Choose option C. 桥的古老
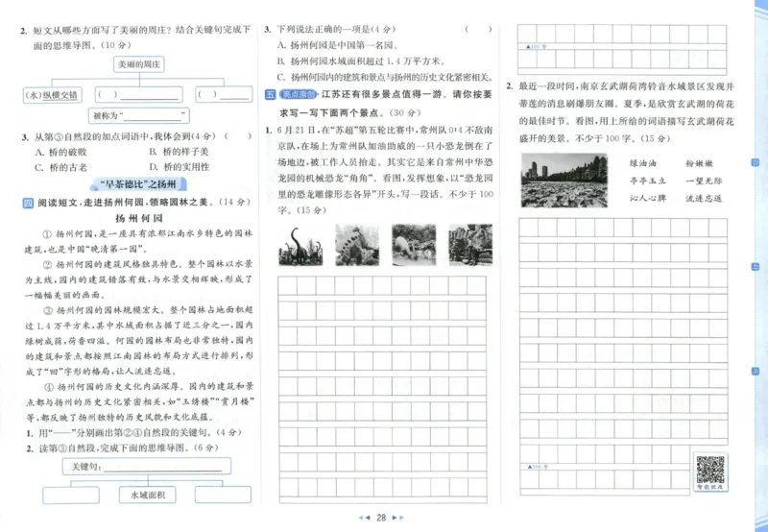 click(60, 167)
